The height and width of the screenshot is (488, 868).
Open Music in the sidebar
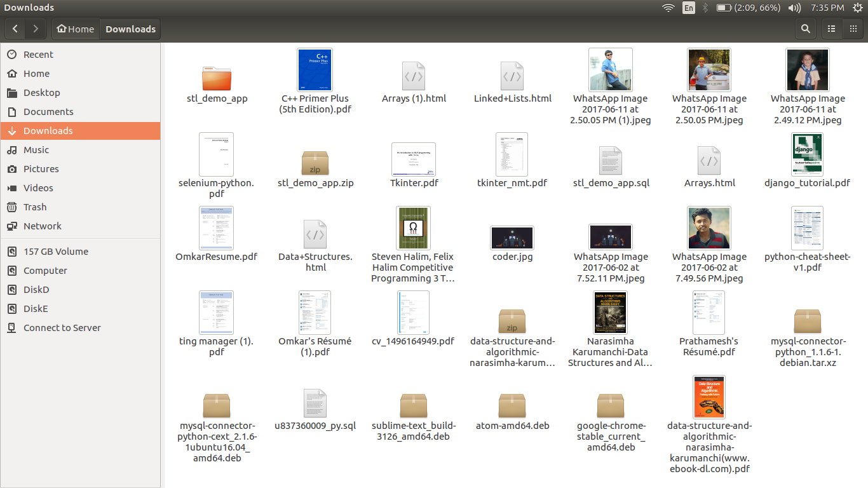pyautogui.click(x=80, y=150)
